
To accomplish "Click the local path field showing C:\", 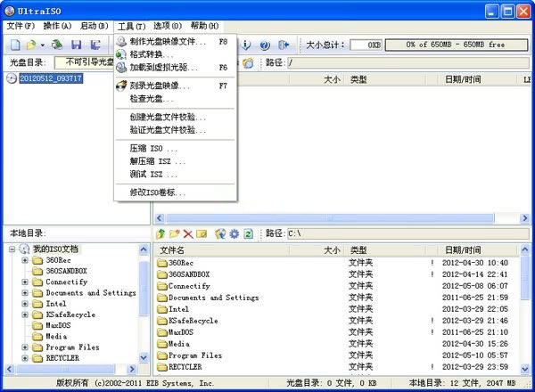I will click(x=401, y=233).
